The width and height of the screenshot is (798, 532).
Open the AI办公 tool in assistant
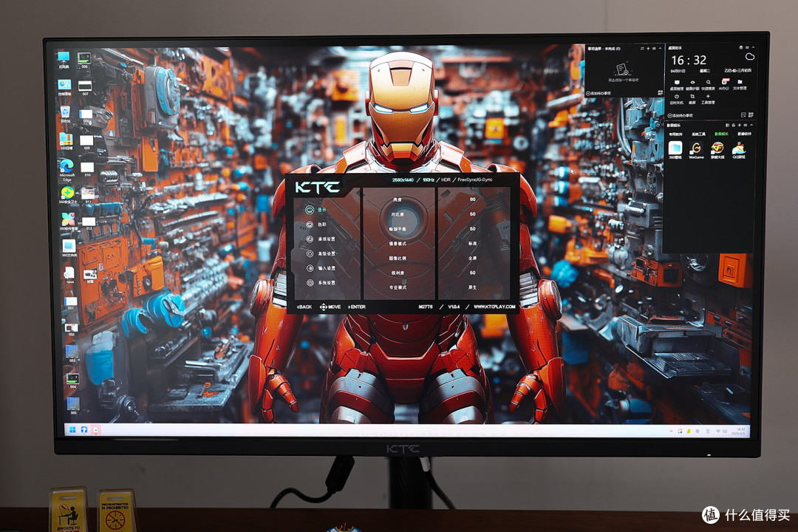[x=724, y=84]
